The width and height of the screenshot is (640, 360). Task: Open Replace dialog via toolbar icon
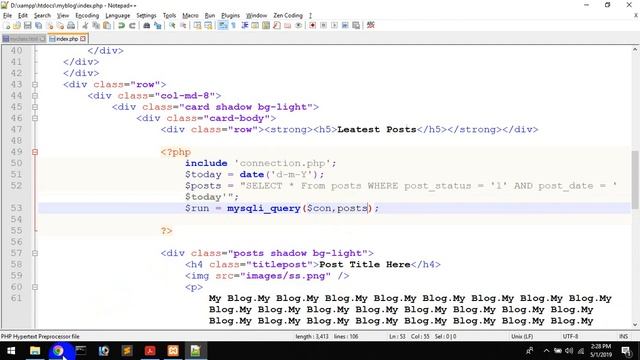tap(158, 25)
